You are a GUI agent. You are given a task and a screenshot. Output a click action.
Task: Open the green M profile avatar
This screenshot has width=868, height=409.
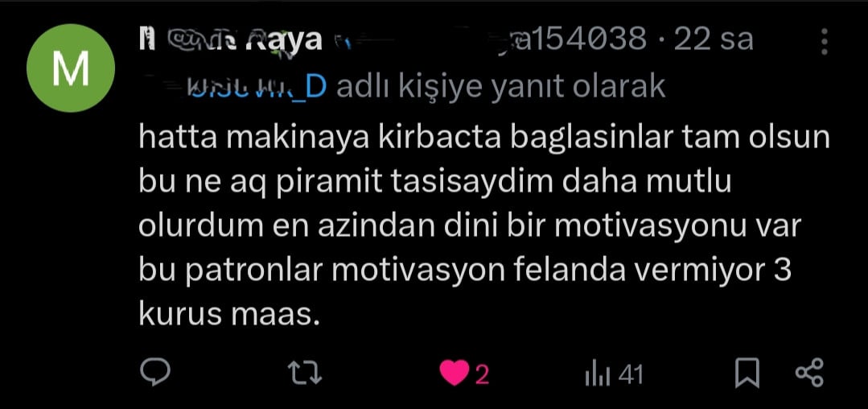tap(71, 68)
